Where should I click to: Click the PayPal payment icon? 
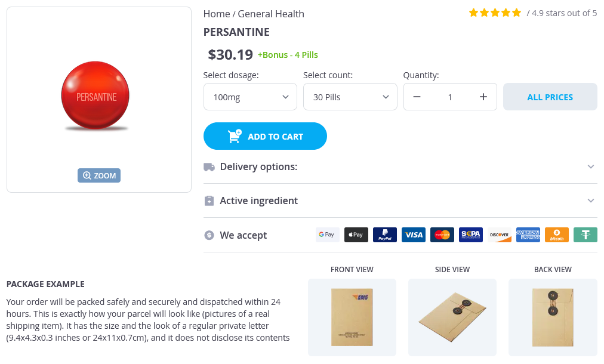385,235
